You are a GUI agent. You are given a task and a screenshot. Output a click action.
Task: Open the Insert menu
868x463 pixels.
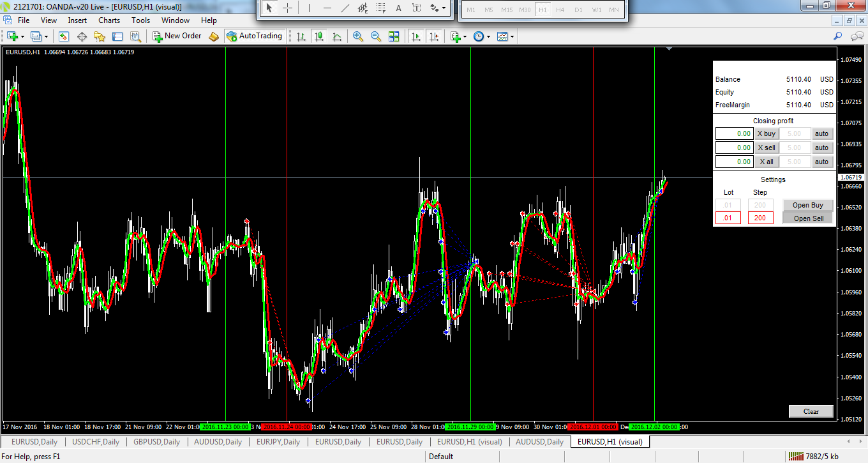(77, 20)
